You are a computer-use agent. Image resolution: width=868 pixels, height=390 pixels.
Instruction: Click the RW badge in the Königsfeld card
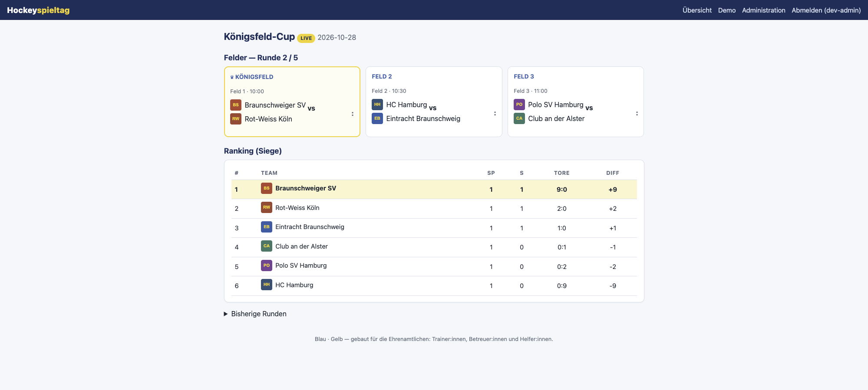pos(236,119)
